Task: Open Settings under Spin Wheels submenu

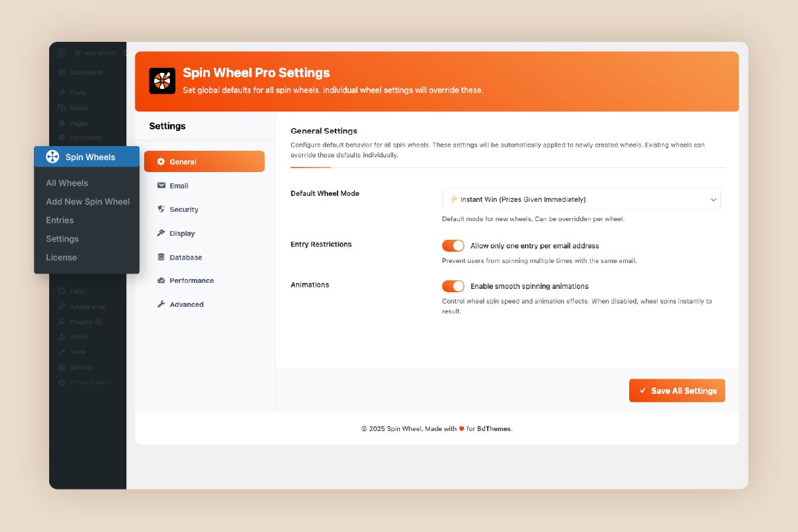Action: click(x=62, y=238)
